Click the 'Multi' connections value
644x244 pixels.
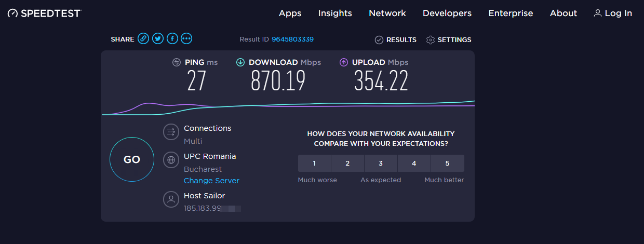tap(193, 141)
